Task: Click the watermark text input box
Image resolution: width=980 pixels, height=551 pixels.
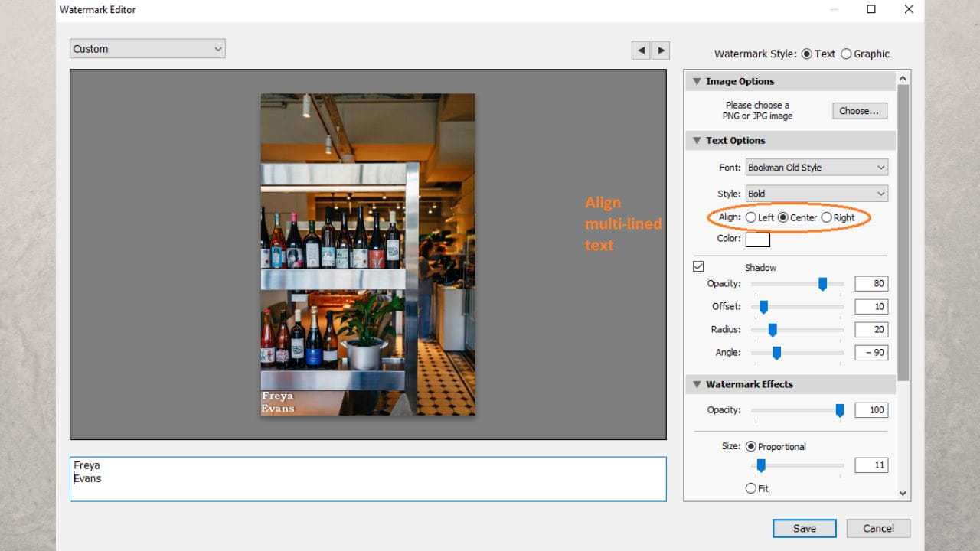Action: click(x=368, y=479)
